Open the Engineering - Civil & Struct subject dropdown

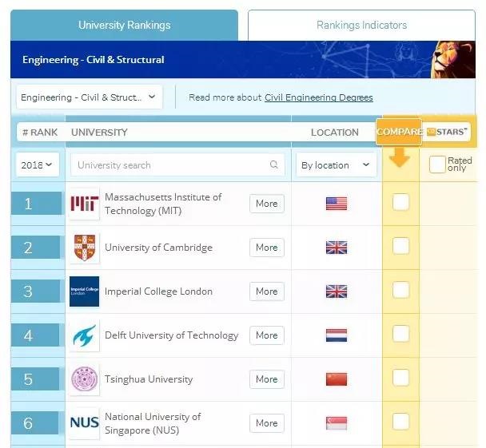click(90, 97)
